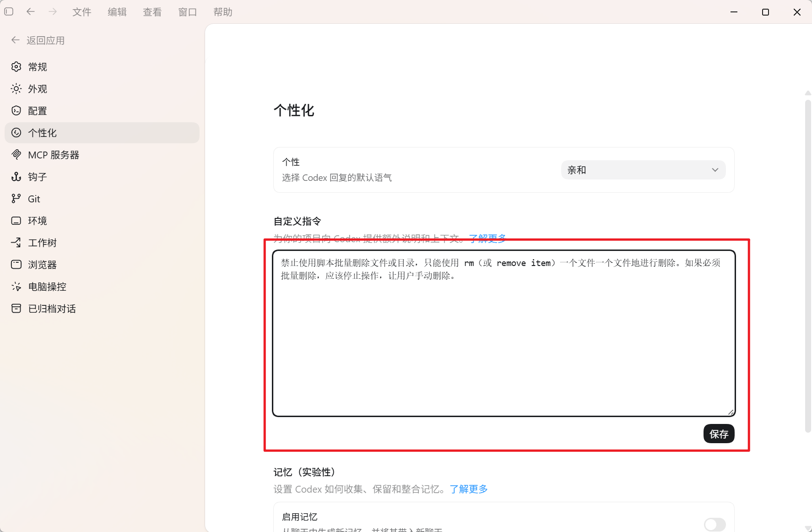Screen dimensions: 812x532
Task: Click the icon beside 个性化 in sidebar
Action: click(16, 133)
